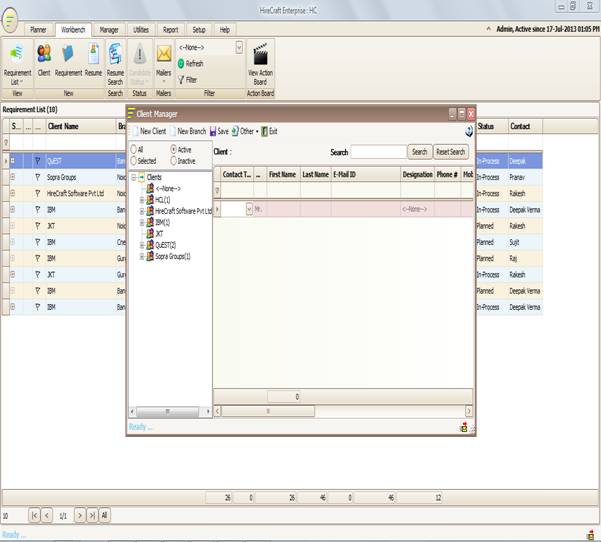Select the Selected radio button
601x542 pixels.
[x=133, y=161]
